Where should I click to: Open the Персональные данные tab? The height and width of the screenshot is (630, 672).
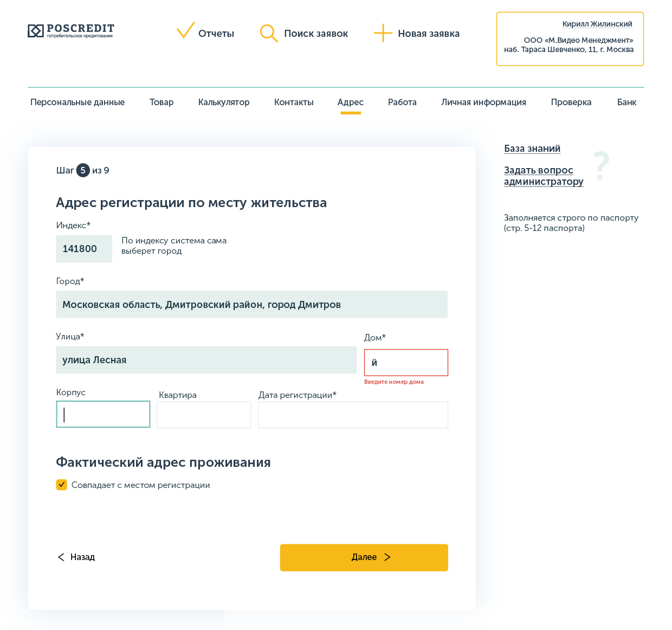pos(77,102)
